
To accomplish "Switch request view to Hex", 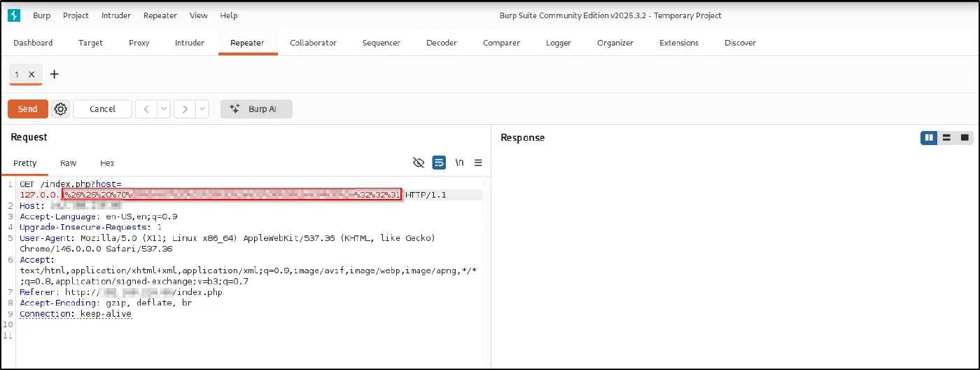I will point(107,163).
